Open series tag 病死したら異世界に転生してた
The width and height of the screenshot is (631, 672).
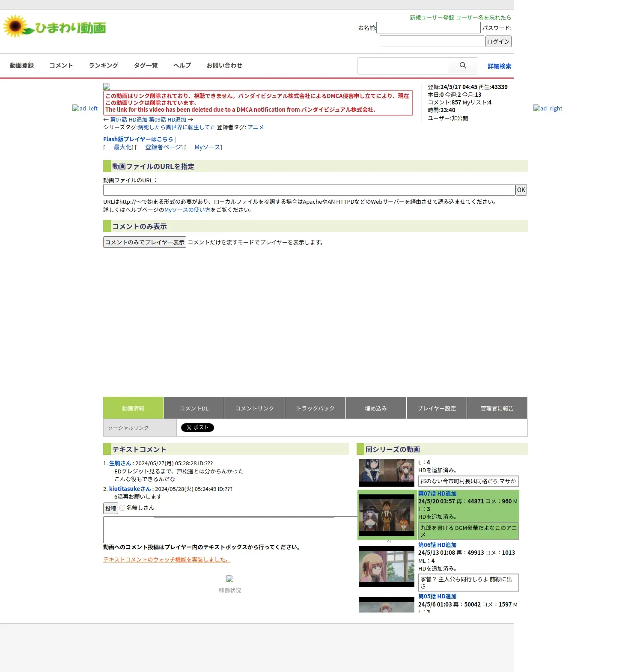[177, 127]
